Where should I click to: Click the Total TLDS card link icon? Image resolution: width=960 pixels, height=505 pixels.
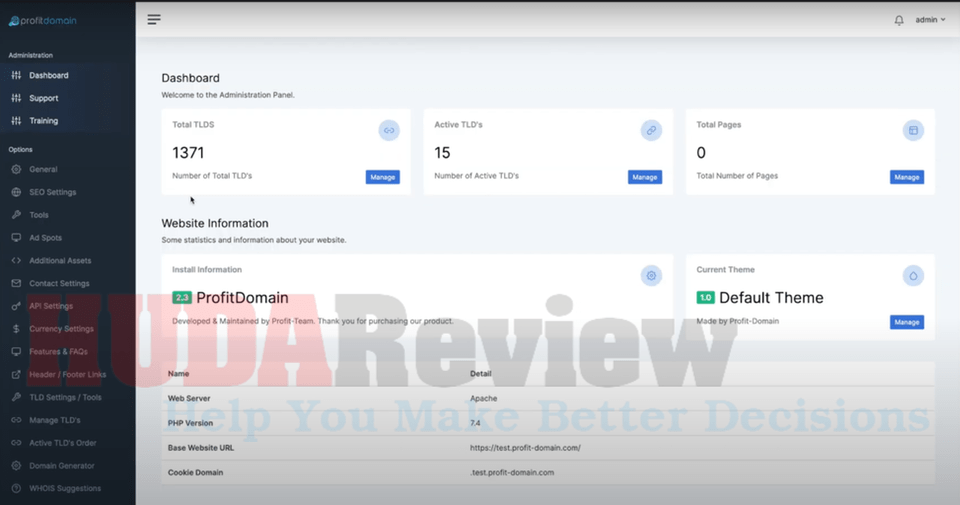click(x=389, y=130)
